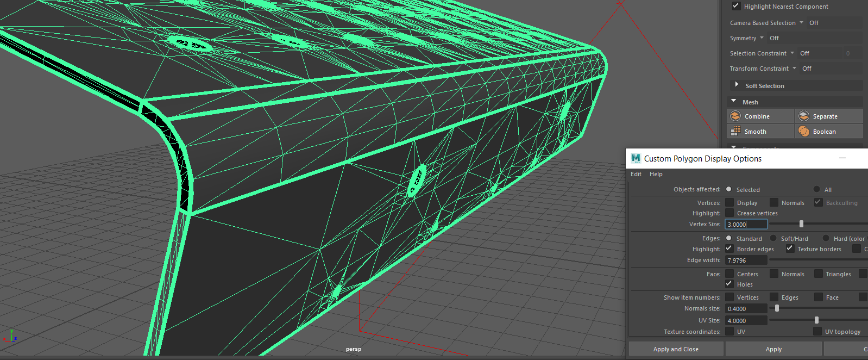Viewport: 868px width, 360px height.
Task: Select Soft/Hard edges radio button
Action: tap(773, 238)
